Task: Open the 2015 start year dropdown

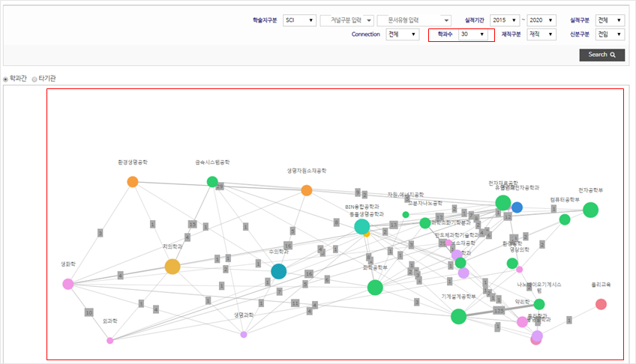Action: point(505,20)
